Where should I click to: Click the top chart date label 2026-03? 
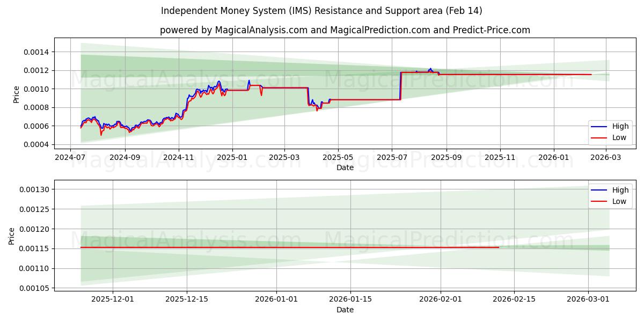[x=606, y=157]
